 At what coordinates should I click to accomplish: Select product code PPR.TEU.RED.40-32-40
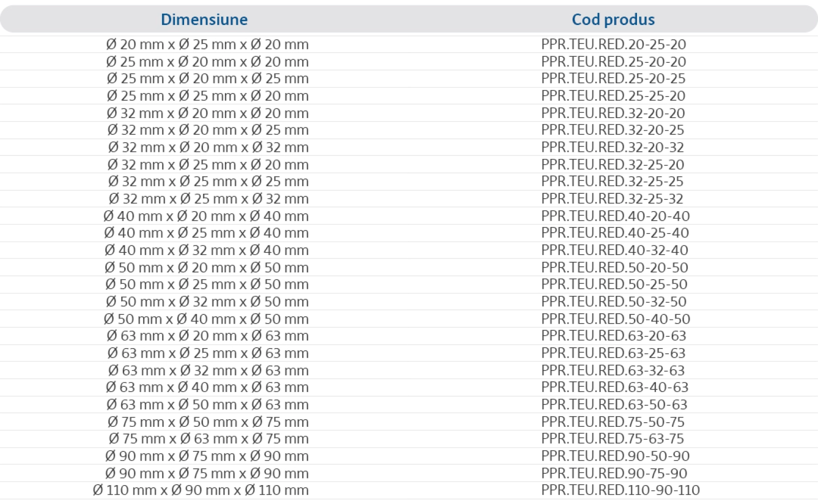point(615,250)
